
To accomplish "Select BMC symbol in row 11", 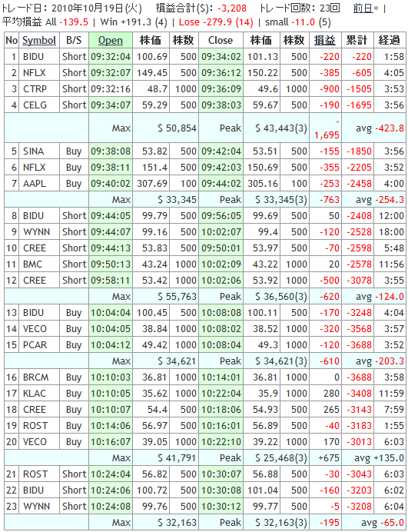I will click(x=32, y=264).
